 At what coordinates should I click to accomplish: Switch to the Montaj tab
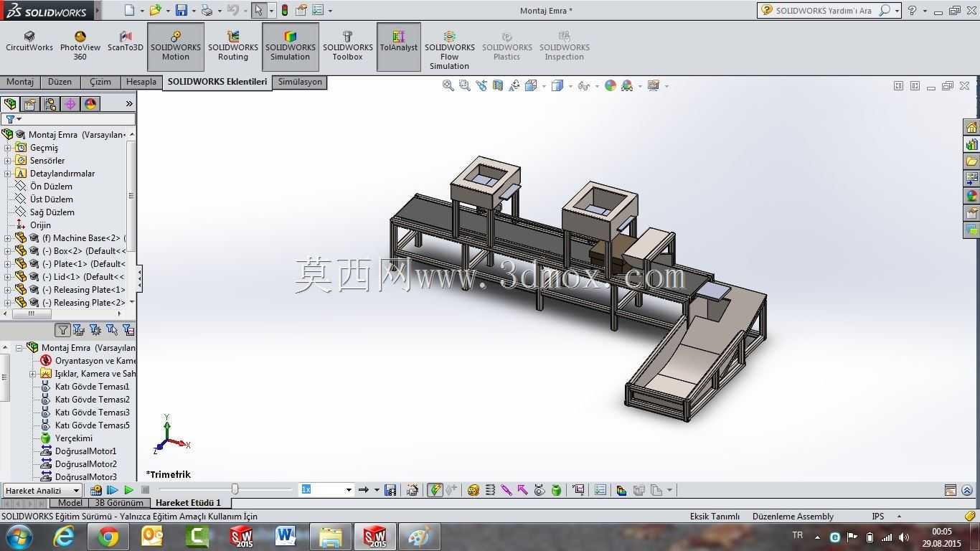[x=20, y=82]
